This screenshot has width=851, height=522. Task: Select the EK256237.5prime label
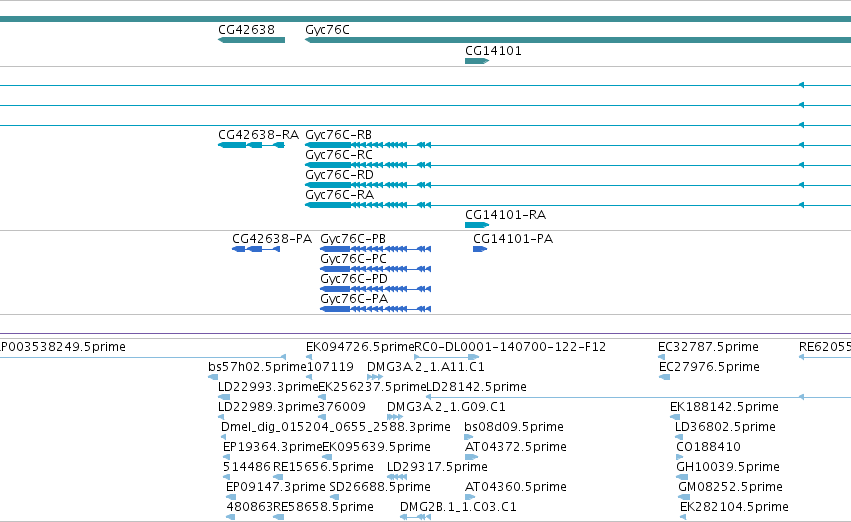[x=372, y=387]
